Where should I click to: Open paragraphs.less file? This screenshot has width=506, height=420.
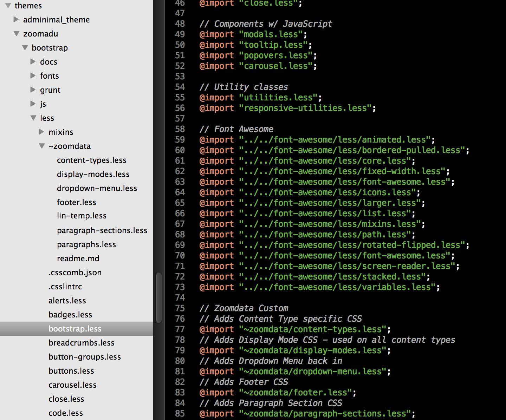tap(86, 244)
